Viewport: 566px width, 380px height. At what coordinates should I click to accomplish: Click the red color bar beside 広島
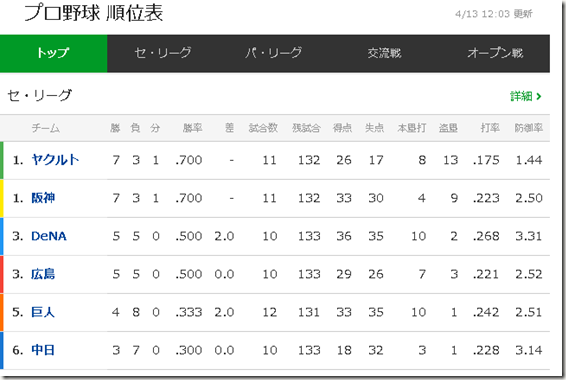pyautogui.click(x=2, y=274)
